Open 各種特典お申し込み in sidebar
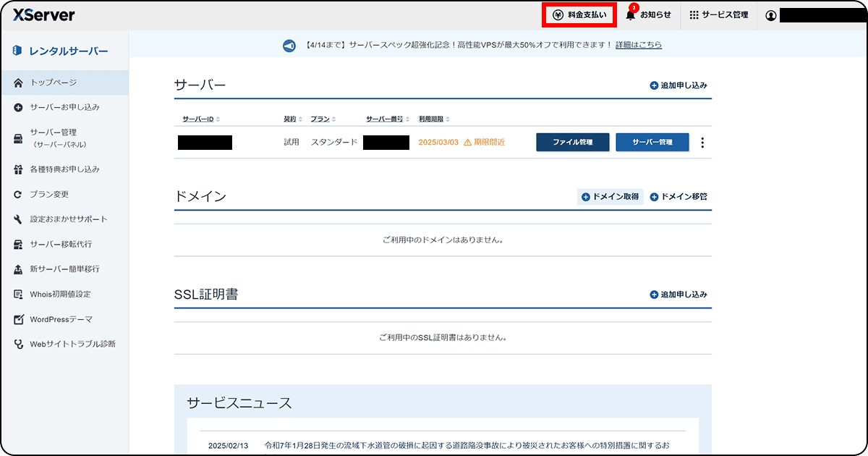 (x=64, y=169)
